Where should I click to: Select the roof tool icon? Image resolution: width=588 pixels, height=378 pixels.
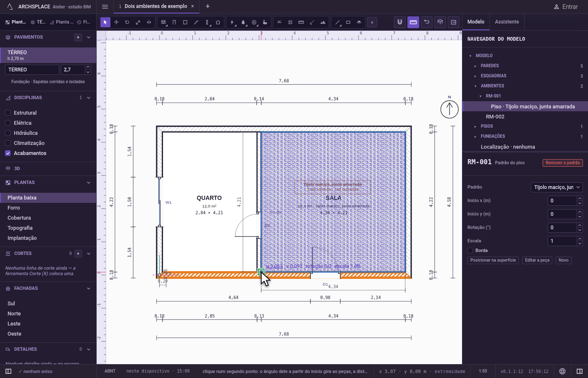(x=218, y=22)
